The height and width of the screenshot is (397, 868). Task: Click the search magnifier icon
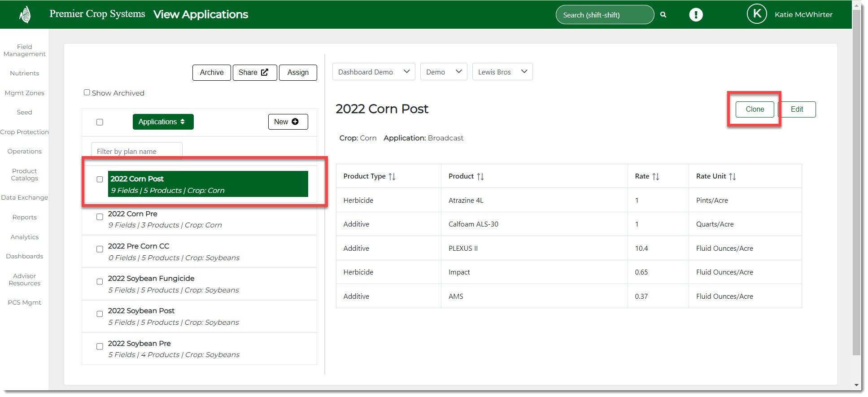pyautogui.click(x=663, y=15)
